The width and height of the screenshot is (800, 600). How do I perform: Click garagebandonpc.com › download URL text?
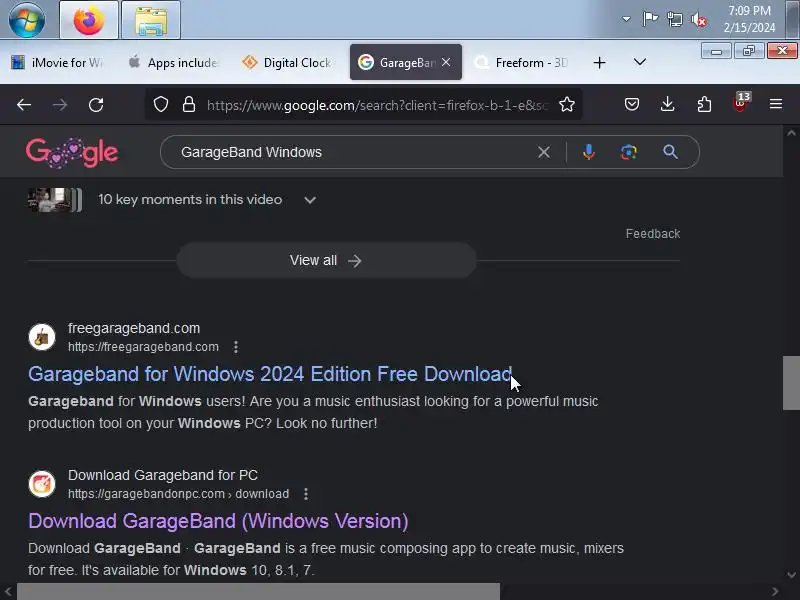pyautogui.click(x=179, y=494)
